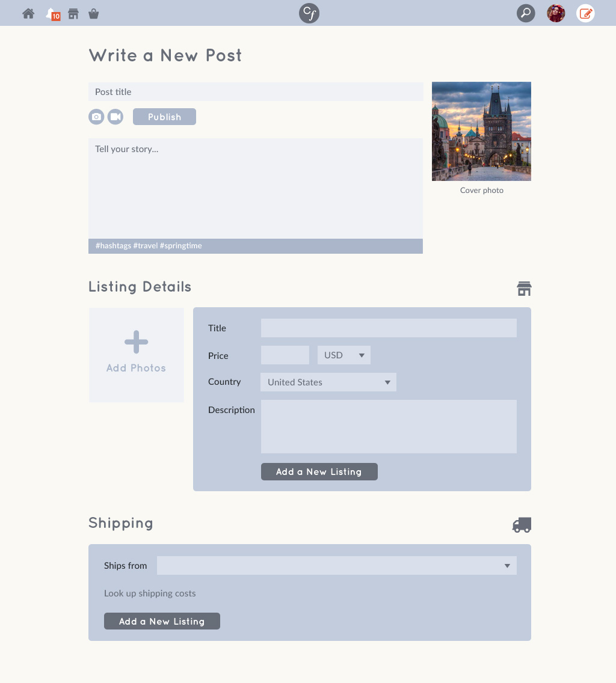Open the USD currency dropdown

point(344,355)
